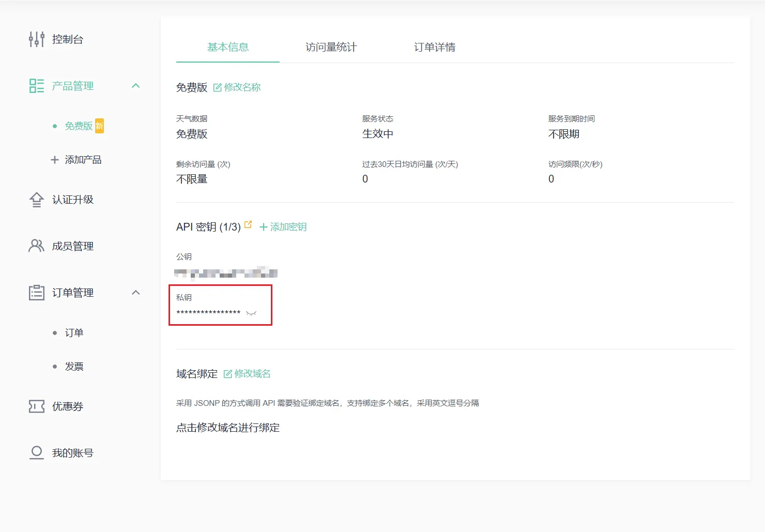Open 成员管理 via its member icon
765x532 pixels.
pos(36,246)
